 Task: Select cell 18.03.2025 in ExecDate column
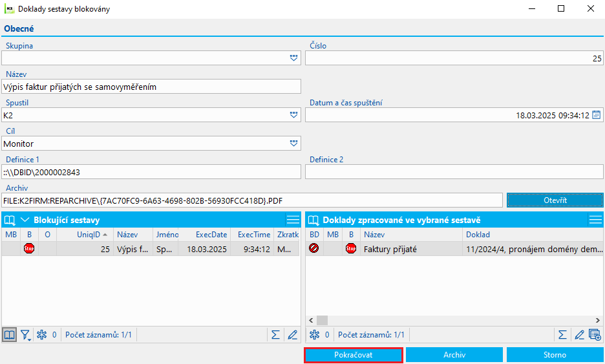(x=206, y=249)
